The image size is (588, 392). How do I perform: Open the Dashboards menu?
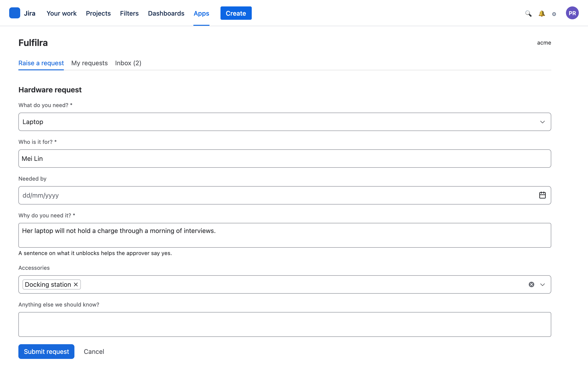[166, 13]
